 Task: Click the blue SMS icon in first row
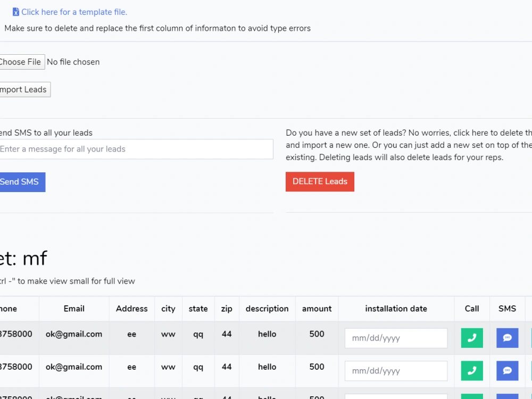click(x=507, y=338)
